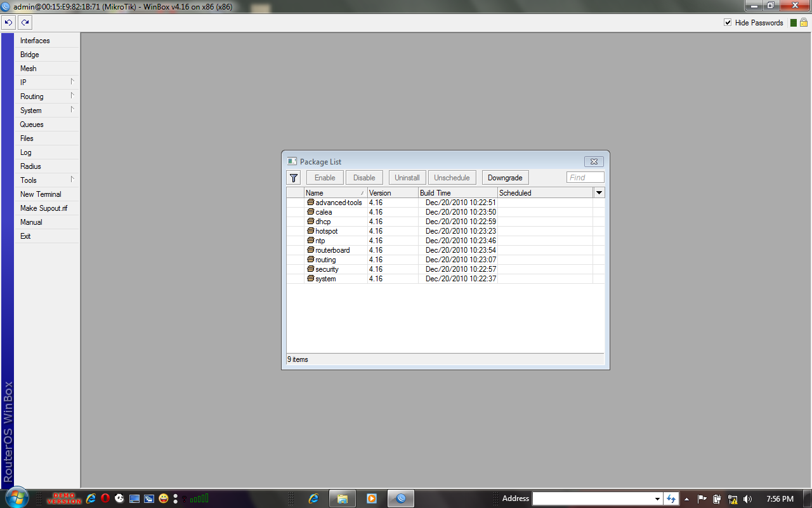Close the Package List window
This screenshot has width=812, height=508.
pos(593,162)
